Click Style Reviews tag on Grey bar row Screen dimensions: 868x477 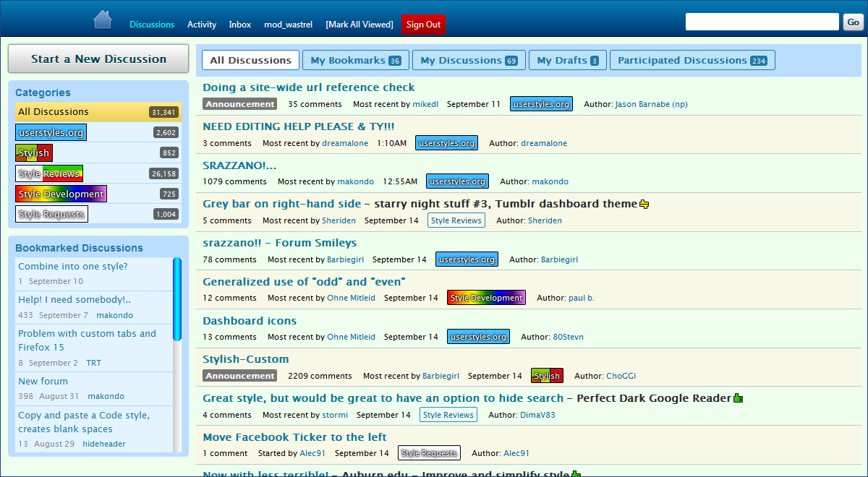click(x=456, y=220)
